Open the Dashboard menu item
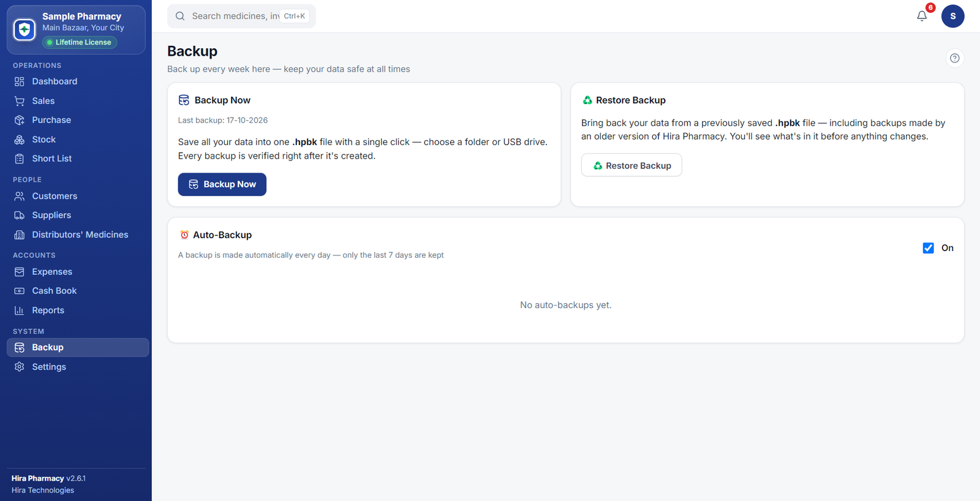The height and width of the screenshot is (501, 980). click(78, 81)
